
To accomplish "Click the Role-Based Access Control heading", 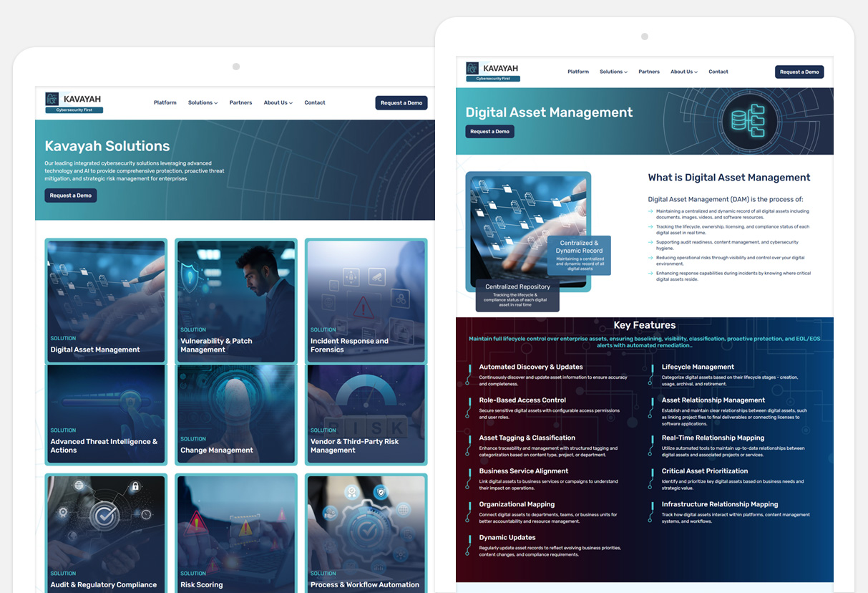I will pos(522,400).
